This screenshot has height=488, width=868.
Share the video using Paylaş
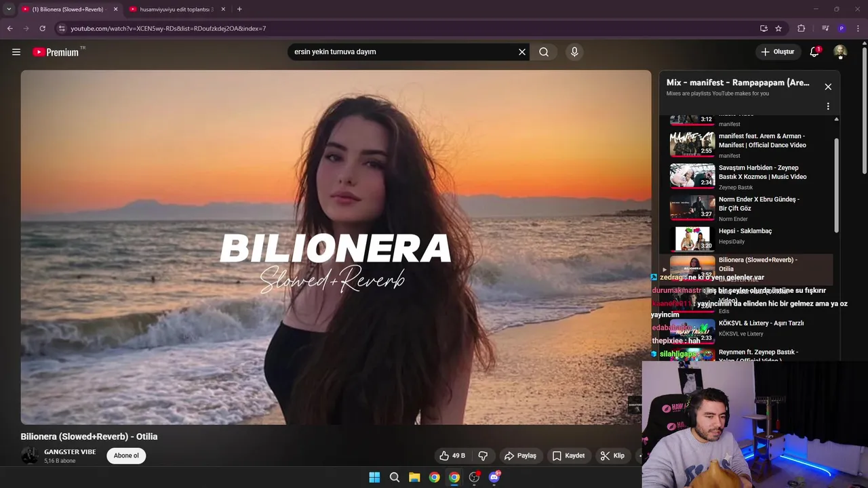[521, 455]
